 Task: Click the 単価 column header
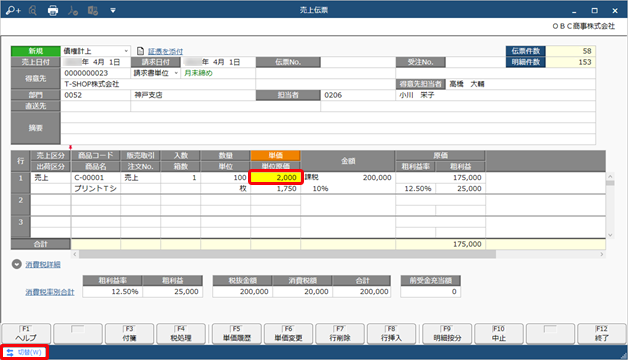(x=276, y=155)
